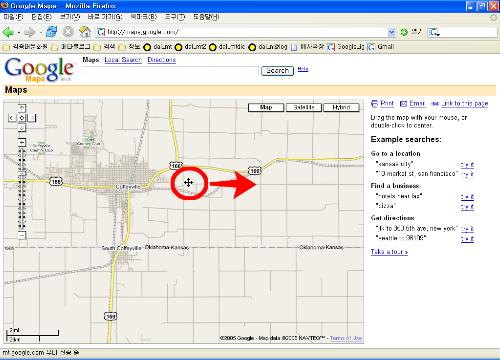Screen dimensions: 500x360
Task: Zoom out with the minus button
Action: [x=22, y=235]
